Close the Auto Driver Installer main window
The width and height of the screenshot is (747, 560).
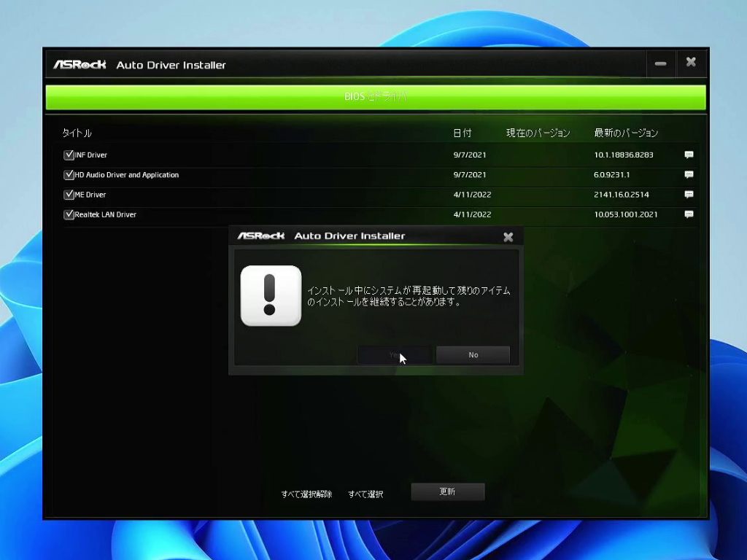[x=691, y=63]
